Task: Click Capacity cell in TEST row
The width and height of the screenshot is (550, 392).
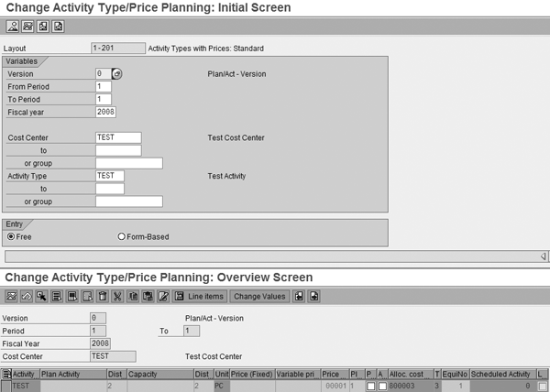Action: tap(160, 386)
